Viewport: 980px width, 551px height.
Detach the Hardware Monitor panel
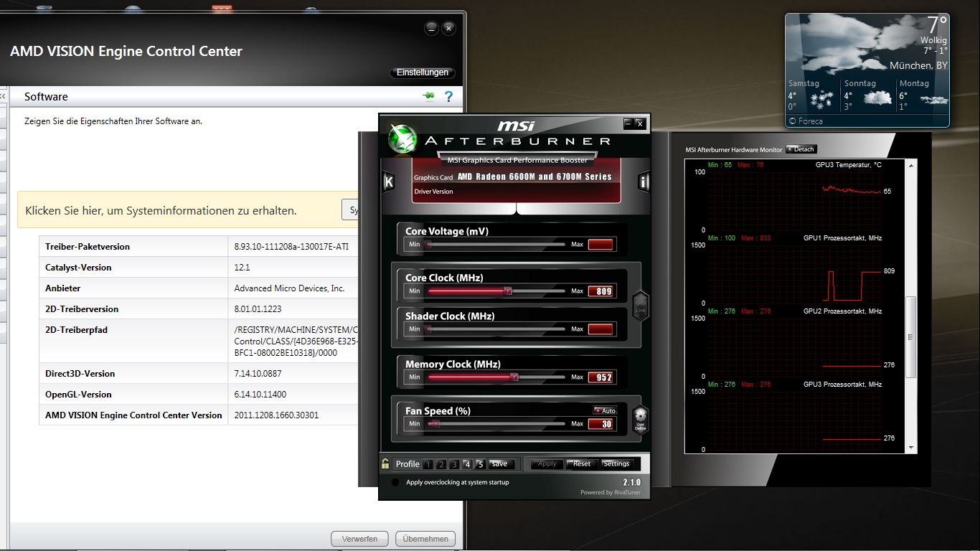pyautogui.click(x=801, y=149)
